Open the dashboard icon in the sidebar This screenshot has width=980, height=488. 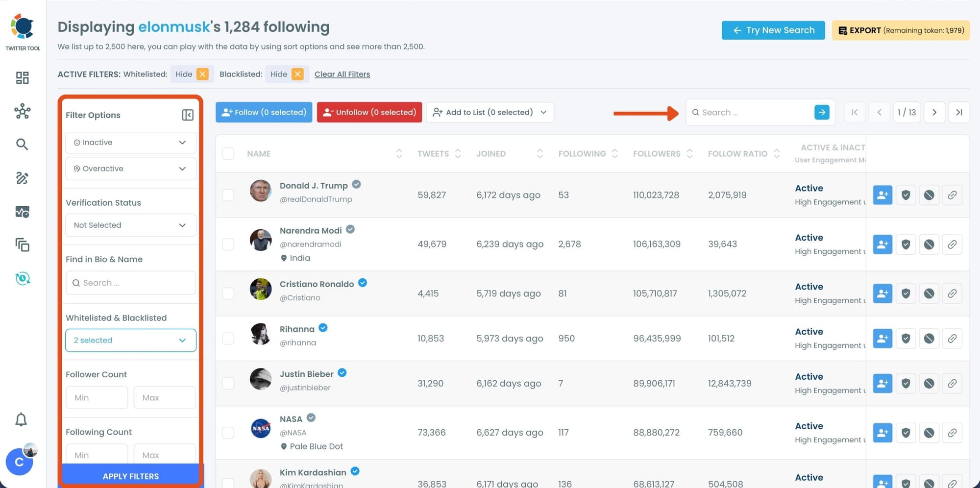[22, 77]
